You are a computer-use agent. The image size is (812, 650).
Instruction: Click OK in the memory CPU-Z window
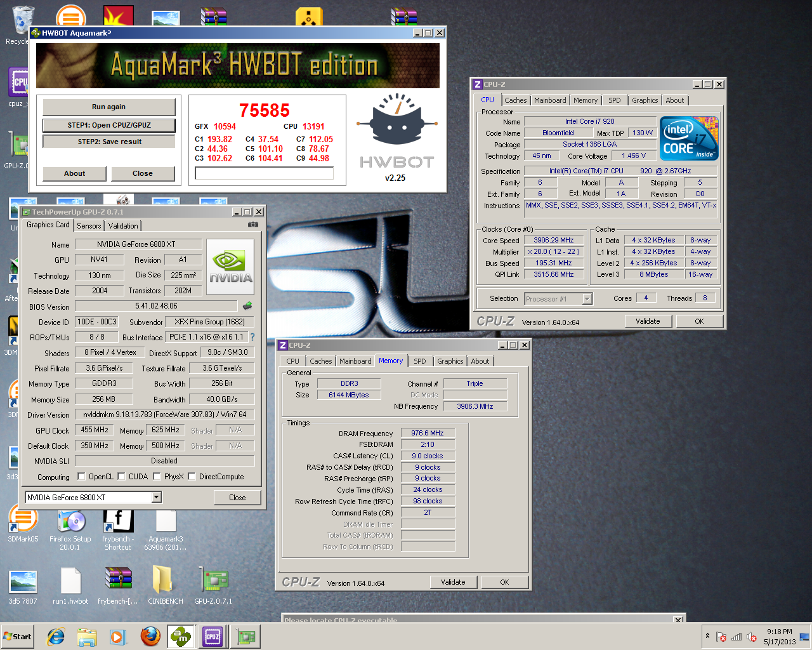pos(504,582)
